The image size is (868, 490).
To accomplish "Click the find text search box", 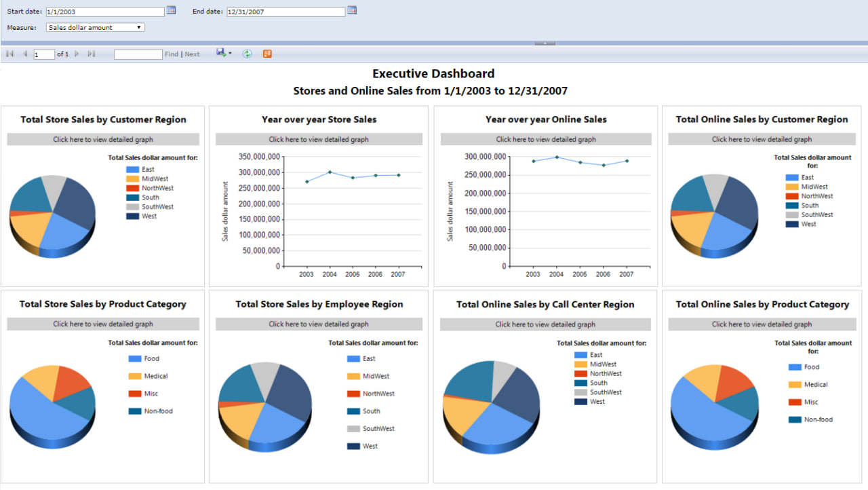I will (x=138, y=54).
